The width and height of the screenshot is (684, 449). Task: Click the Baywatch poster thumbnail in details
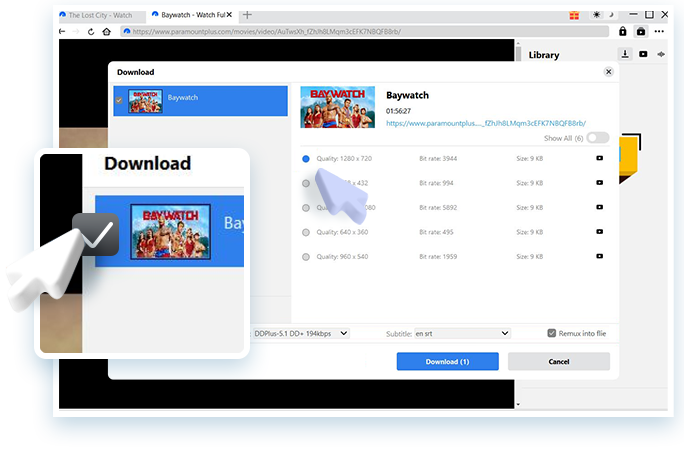pos(338,107)
